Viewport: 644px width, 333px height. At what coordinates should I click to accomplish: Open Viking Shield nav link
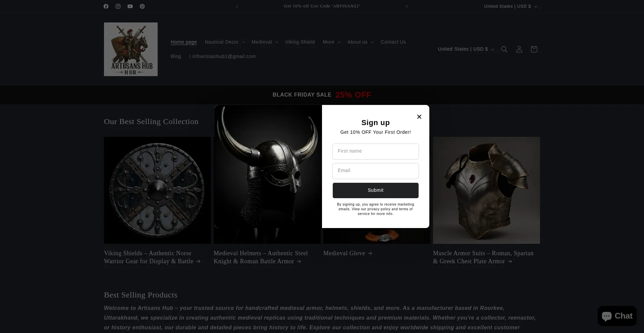tap(300, 42)
